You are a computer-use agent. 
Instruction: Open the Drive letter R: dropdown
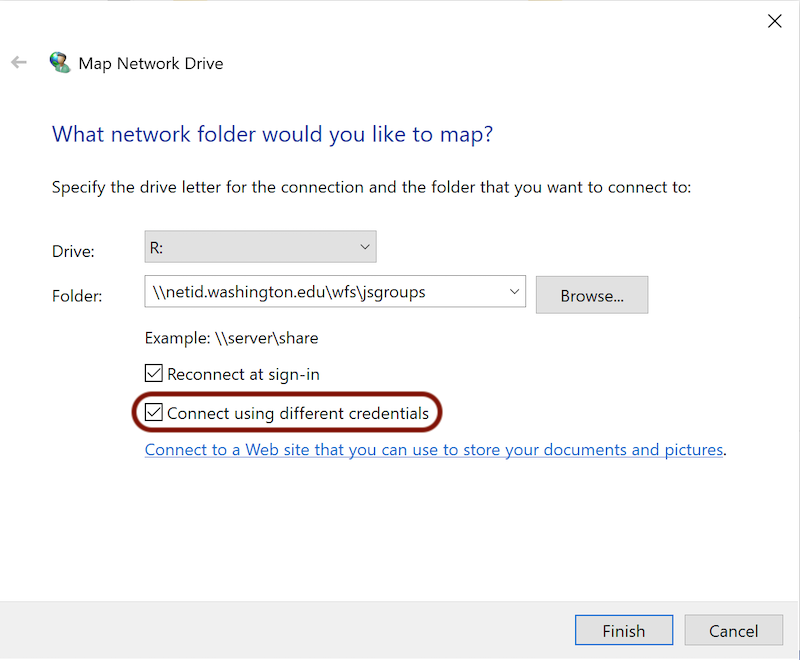pos(260,247)
